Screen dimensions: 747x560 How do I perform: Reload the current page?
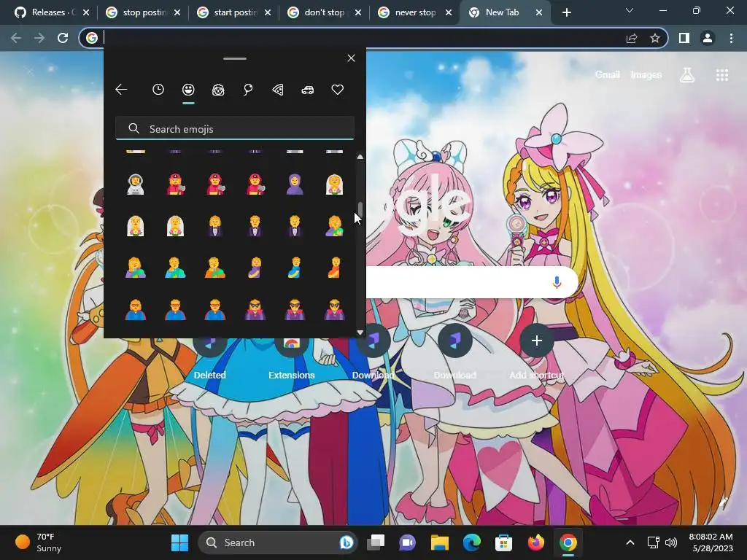pos(63,38)
